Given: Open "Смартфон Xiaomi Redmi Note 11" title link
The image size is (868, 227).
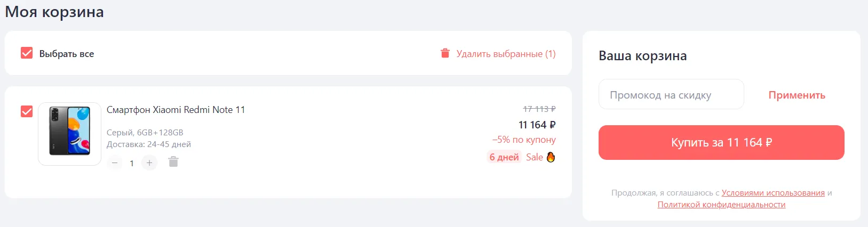Looking at the screenshot, I should (176, 110).
